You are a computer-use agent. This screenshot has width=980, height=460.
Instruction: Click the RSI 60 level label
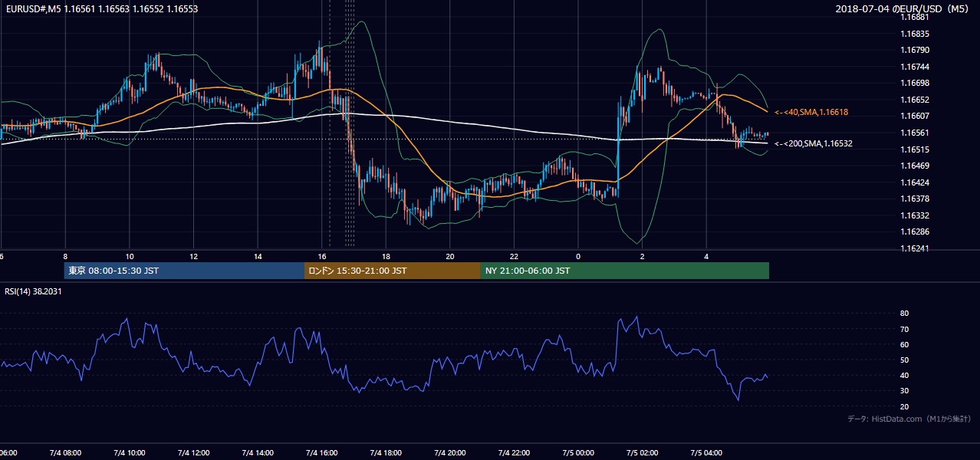904,344
